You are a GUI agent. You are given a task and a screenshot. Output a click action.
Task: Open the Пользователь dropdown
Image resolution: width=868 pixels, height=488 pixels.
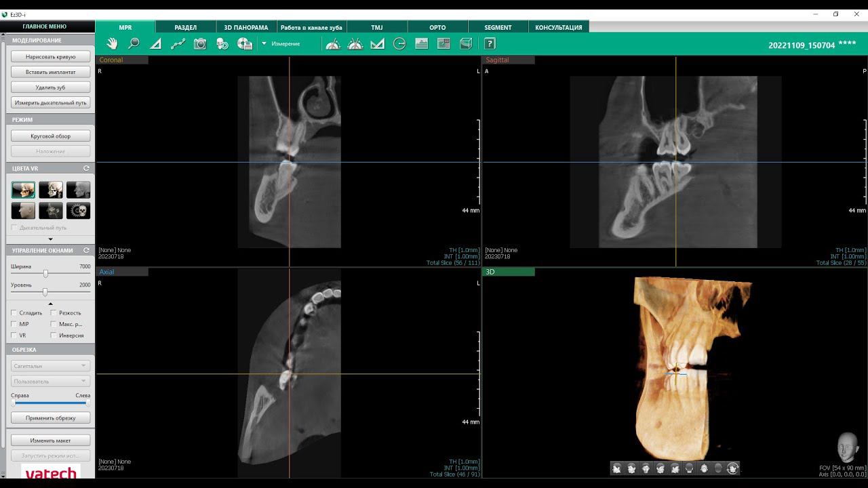click(x=51, y=382)
